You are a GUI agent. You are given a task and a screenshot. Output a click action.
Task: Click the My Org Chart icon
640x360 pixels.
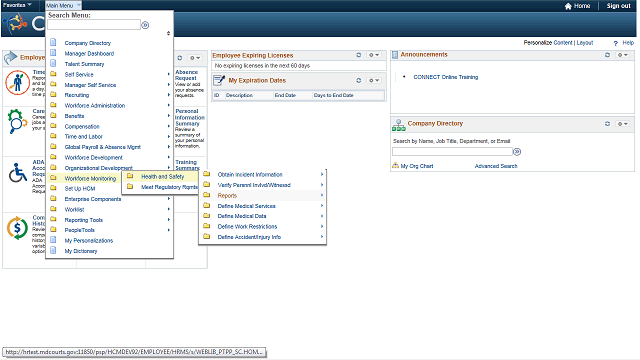[x=395, y=166]
